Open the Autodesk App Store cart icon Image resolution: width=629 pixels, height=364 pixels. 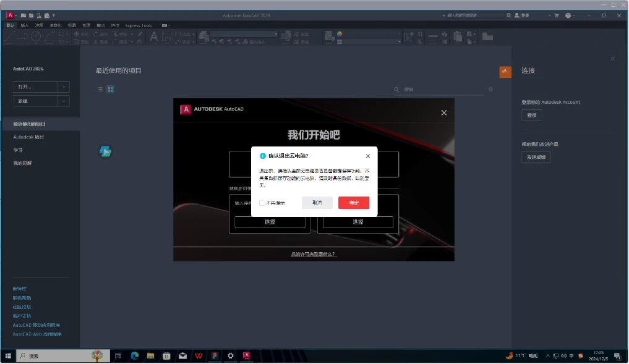point(557,15)
